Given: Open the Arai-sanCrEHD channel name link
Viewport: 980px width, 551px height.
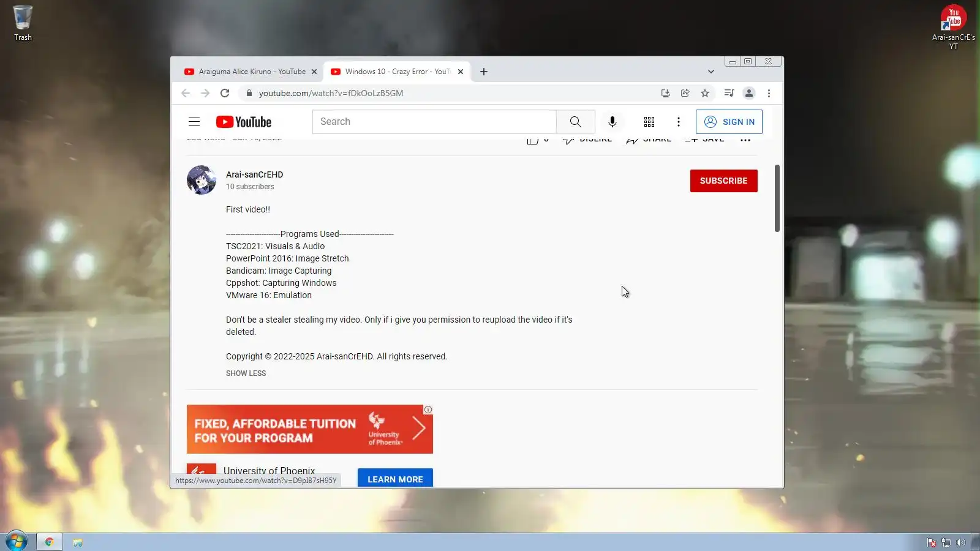Looking at the screenshot, I should (255, 174).
